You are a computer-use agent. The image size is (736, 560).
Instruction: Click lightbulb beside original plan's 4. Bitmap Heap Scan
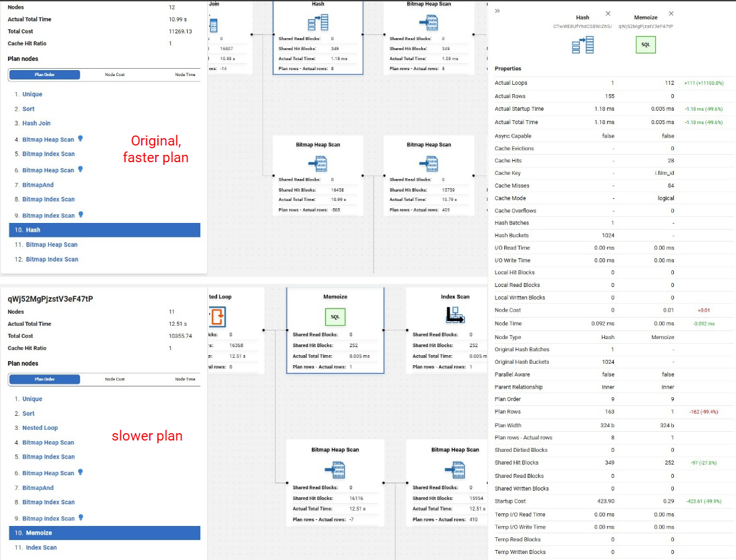coord(80,139)
